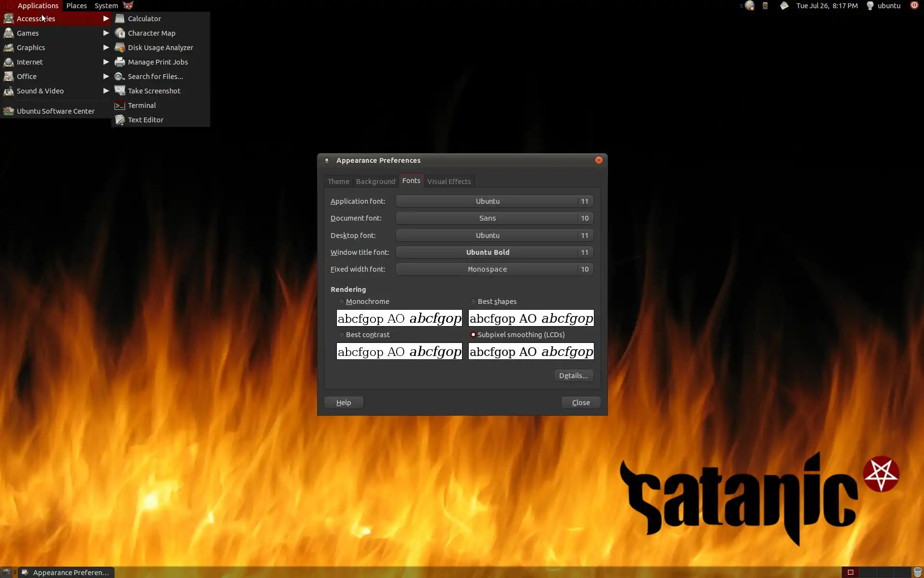924x578 pixels.
Task: Open the Places menu
Action: 77,6
